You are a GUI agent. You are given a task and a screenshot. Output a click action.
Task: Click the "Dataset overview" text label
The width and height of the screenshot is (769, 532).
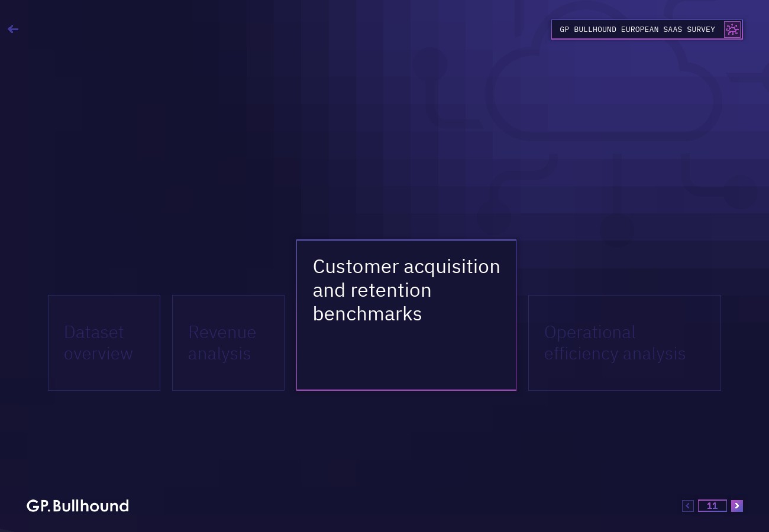[98, 343]
